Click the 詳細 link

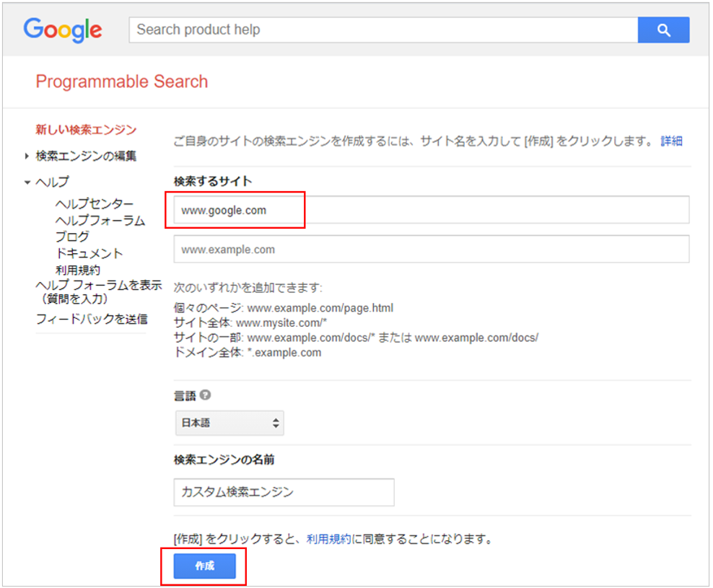pyautogui.click(x=671, y=141)
